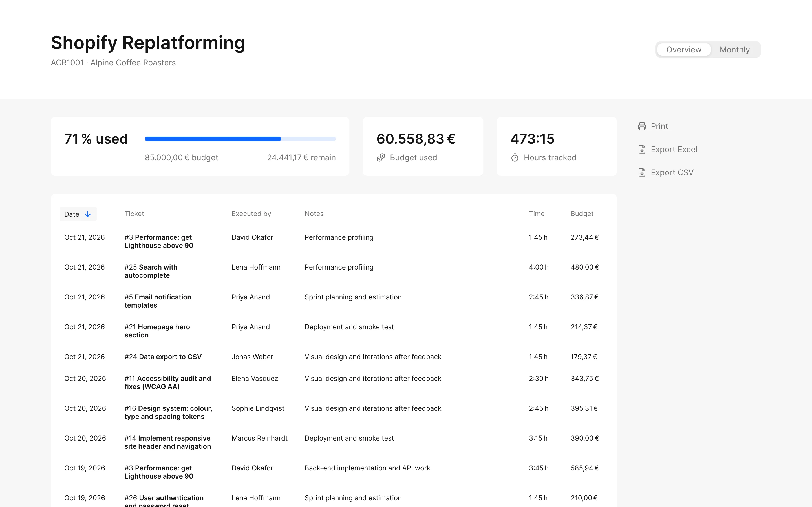Click the Executed by column header

pos(251,214)
